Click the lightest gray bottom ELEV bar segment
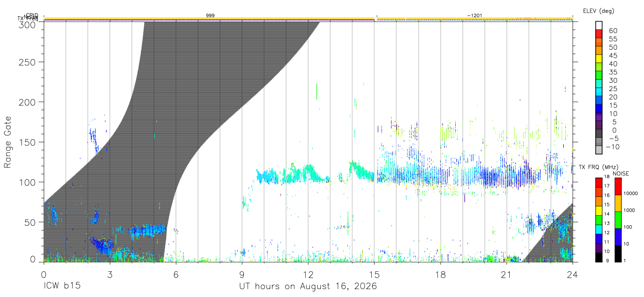The height and width of the screenshot is (297, 644). coord(599,151)
